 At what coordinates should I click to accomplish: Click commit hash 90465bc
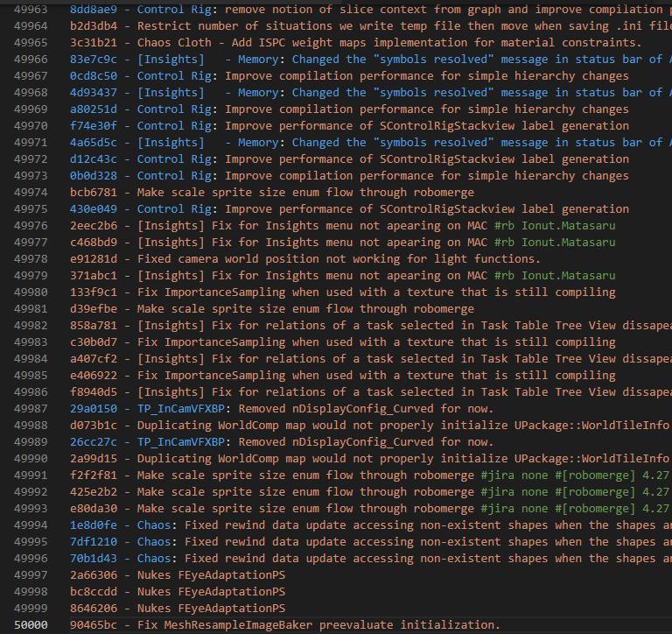[94, 625]
